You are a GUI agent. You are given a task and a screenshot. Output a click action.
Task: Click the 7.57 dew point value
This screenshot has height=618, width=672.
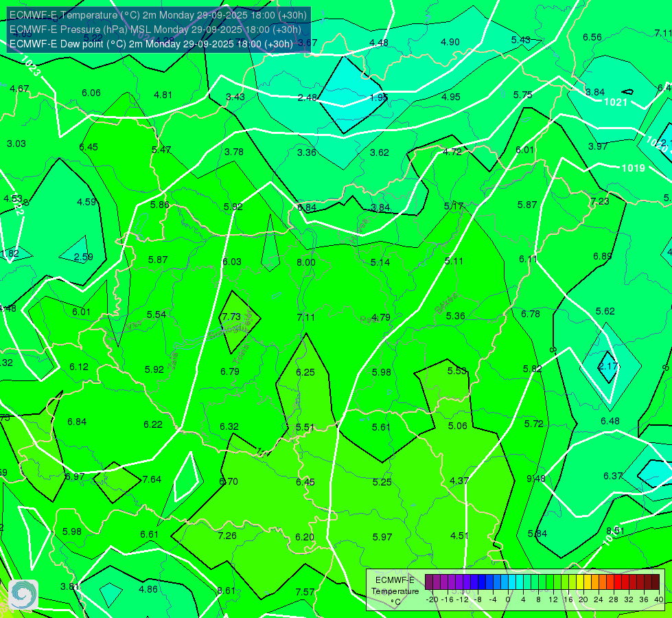coord(305,592)
